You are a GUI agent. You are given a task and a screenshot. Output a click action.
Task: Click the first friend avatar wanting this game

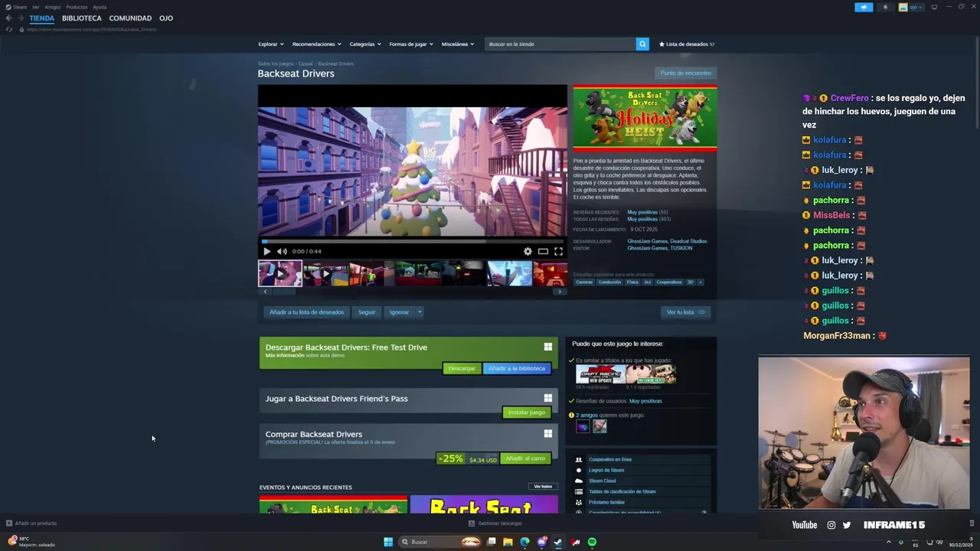(583, 426)
